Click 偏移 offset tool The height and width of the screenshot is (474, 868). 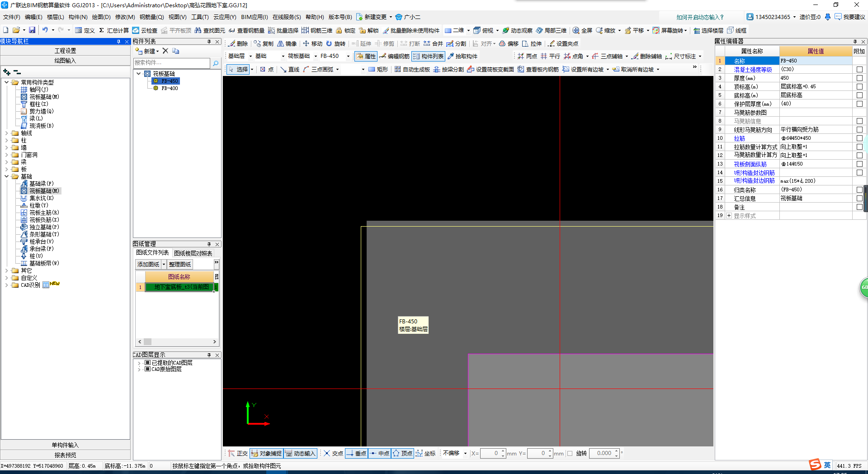(509, 43)
